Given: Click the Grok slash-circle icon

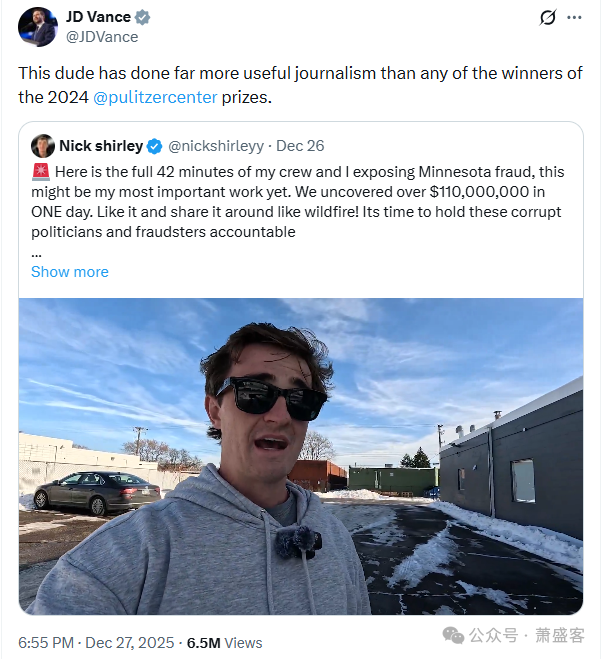Looking at the screenshot, I should (x=548, y=18).
